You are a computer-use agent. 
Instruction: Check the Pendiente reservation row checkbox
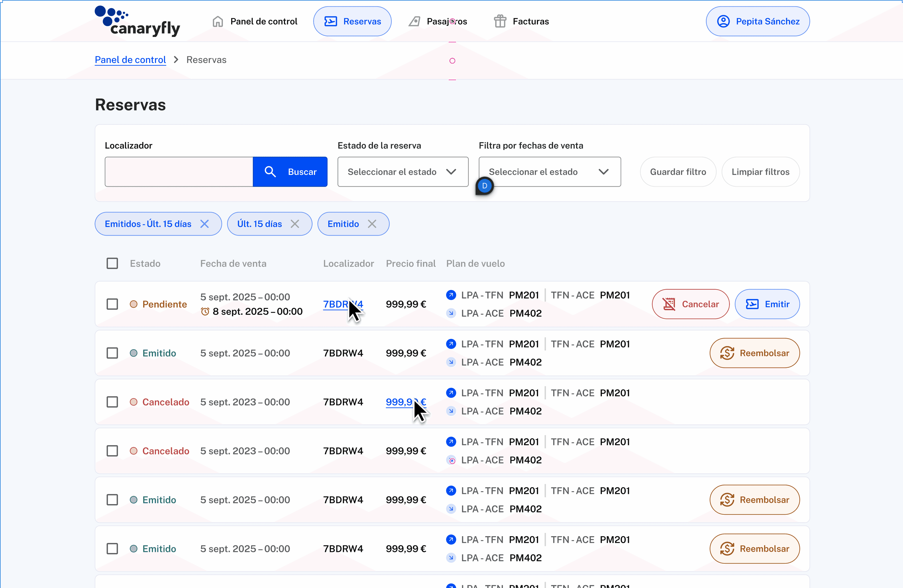tap(112, 304)
